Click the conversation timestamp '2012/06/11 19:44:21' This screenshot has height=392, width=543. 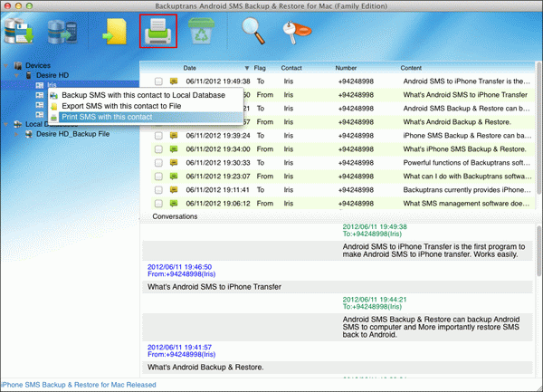(x=375, y=300)
